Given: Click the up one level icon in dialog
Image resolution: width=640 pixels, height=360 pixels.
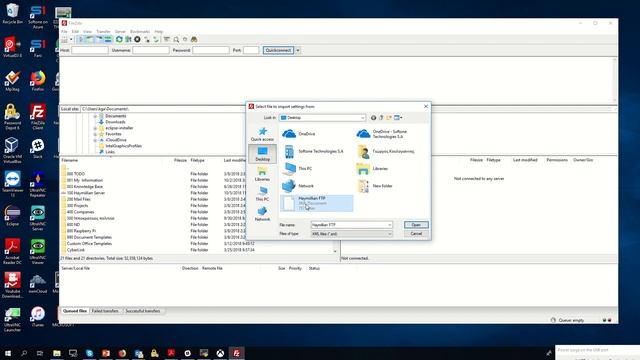Looking at the screenshot, I should 381,118.
